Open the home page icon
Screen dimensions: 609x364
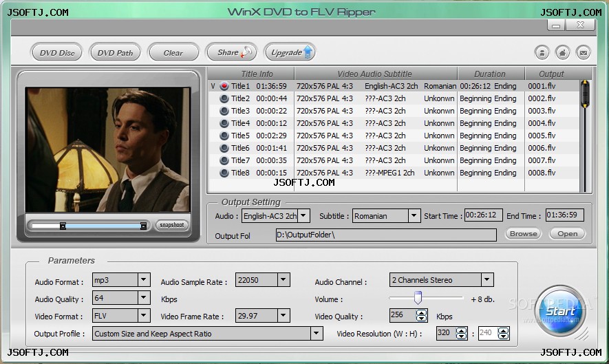pyautogui.click(x=562, y=52)
